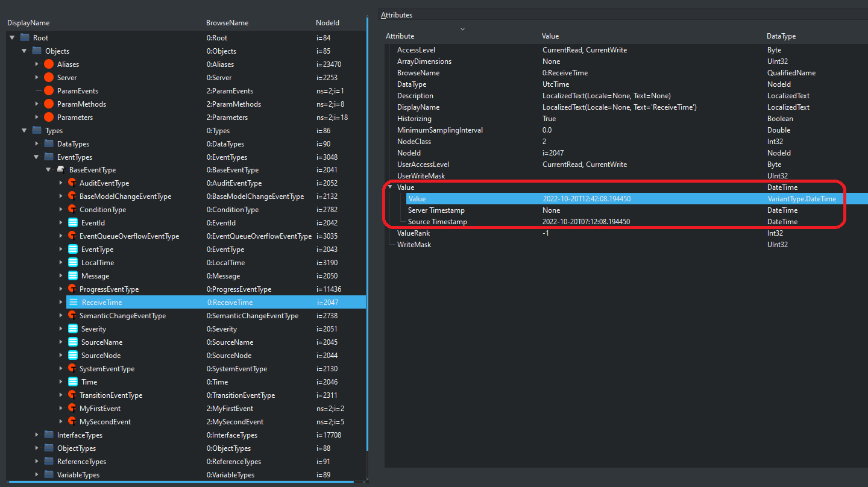868x487 pixels.
Task: Click the ParamMethods orange object icon
Action: tap(49, 104)
